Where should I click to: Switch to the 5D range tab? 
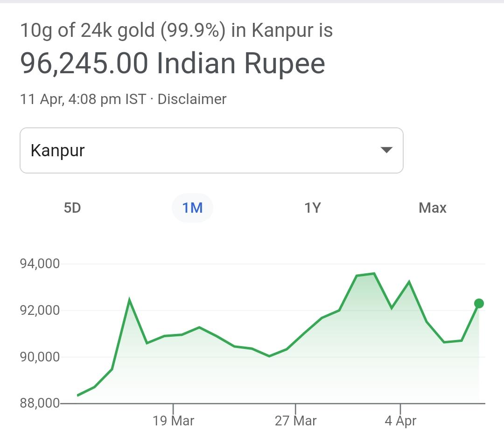[72, 208]
